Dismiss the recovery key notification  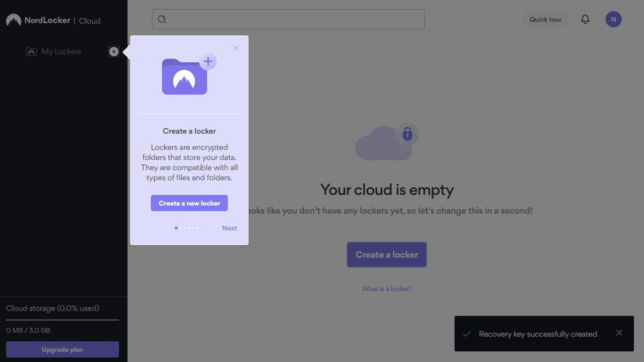point(619,334)
